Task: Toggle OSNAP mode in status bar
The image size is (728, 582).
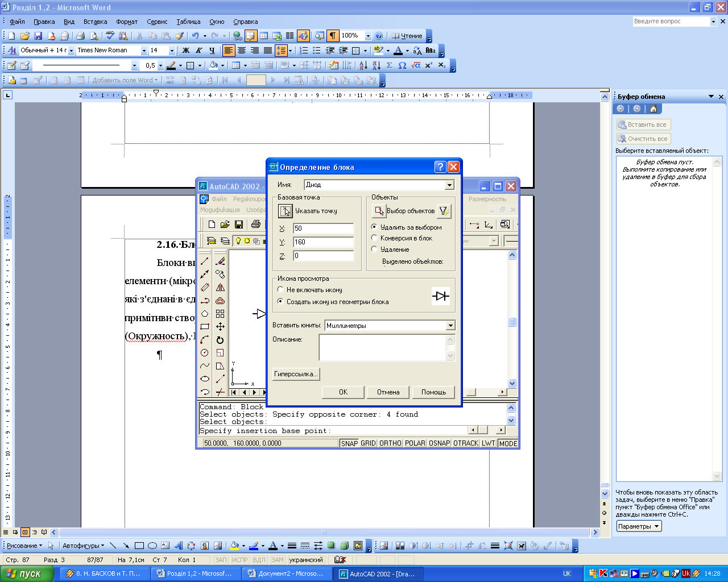Action: tap(440, 443)
